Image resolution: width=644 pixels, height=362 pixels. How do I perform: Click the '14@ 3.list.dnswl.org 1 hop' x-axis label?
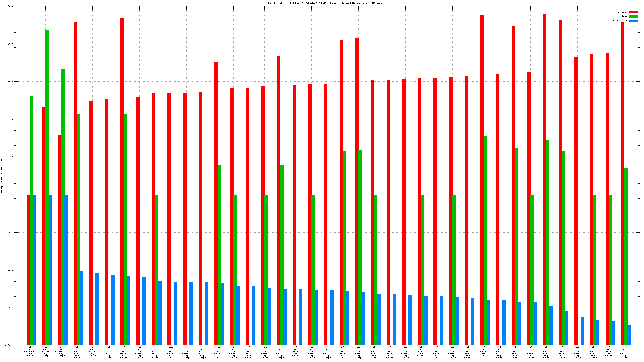click(108, 352)
